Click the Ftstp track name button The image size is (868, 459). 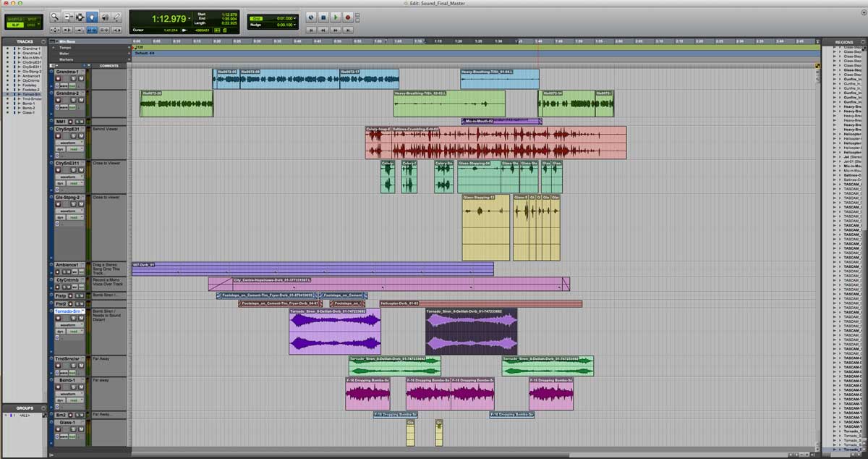[x=60, y=295]
